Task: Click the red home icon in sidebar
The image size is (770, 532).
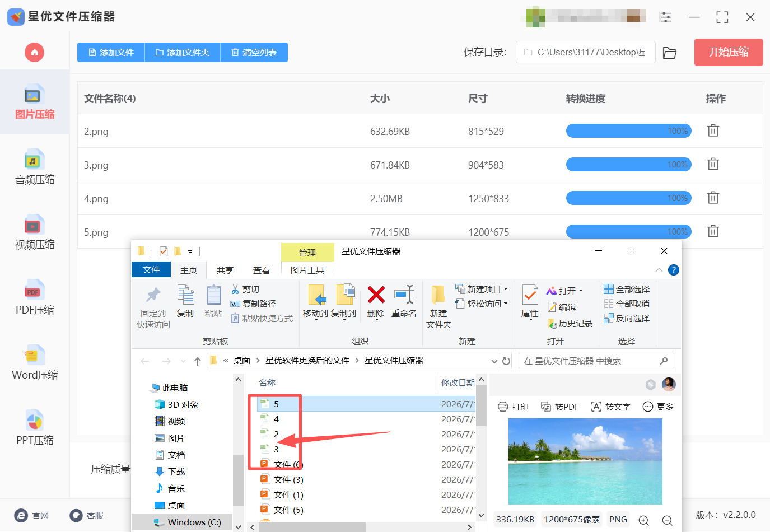Action: (34, 52)
